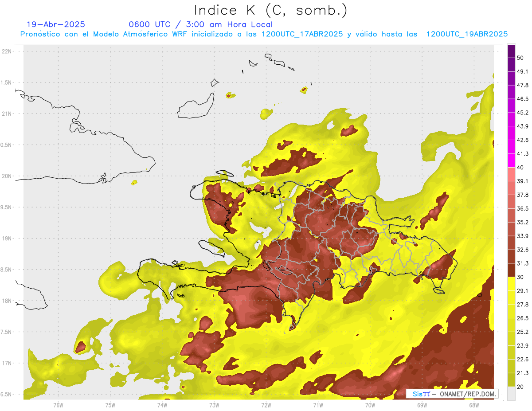532x411 pixels.
Task: Select the legend value "47.8"
Action: [523, 85]
